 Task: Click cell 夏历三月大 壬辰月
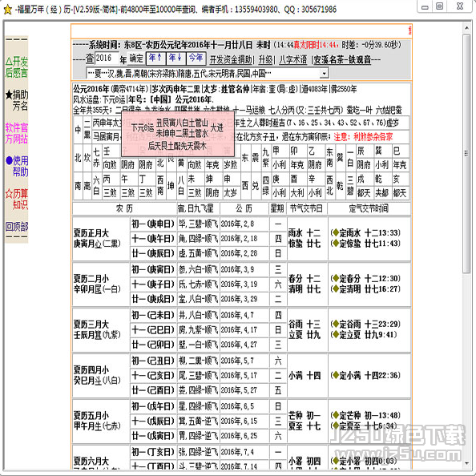point(101,329)
